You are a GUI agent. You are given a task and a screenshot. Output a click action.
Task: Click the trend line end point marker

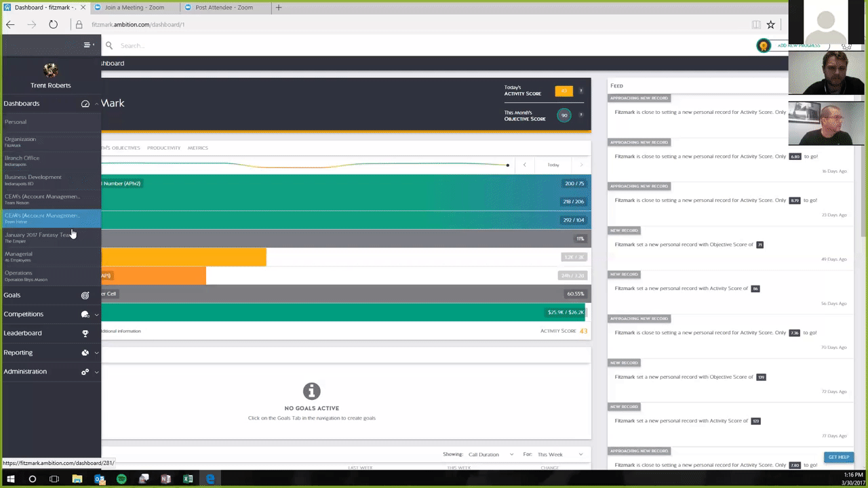[507, 165]
